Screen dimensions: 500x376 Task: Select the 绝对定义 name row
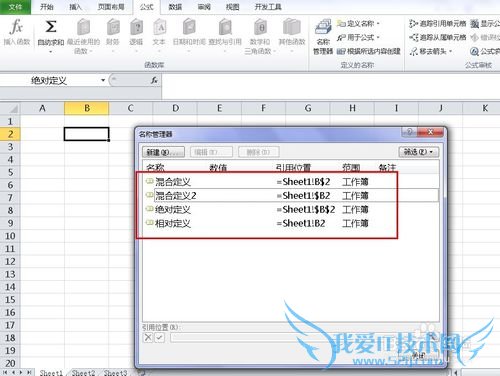[291, 209]
